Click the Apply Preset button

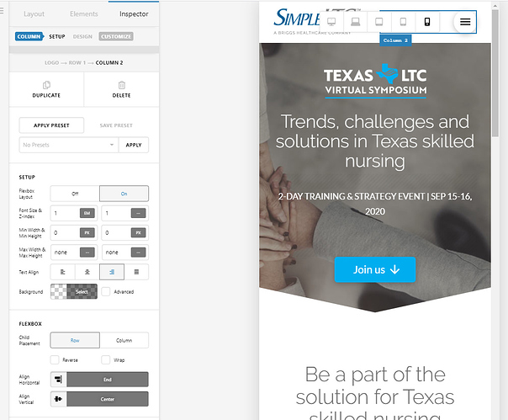pos(51,125)
